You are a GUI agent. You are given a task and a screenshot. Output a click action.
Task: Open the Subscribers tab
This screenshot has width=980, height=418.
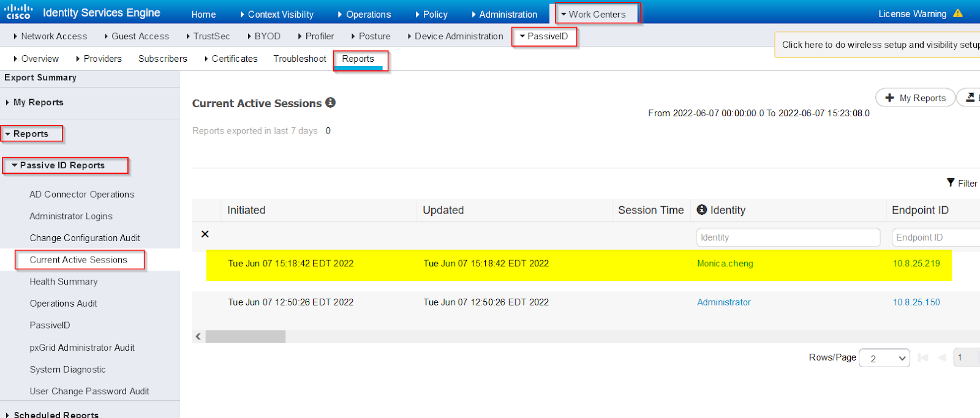[x=163, y=59]
